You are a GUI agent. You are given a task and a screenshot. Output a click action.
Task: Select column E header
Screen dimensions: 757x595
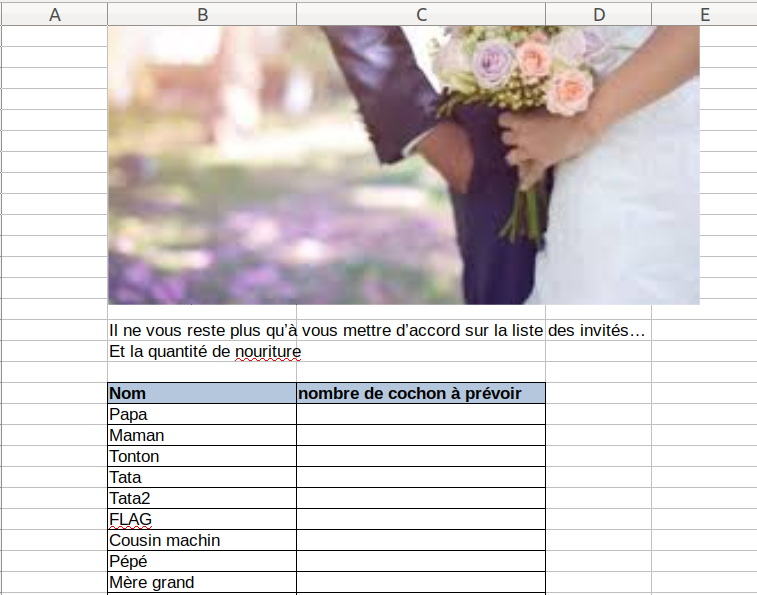pyautogui.click(x=704, y=14)
